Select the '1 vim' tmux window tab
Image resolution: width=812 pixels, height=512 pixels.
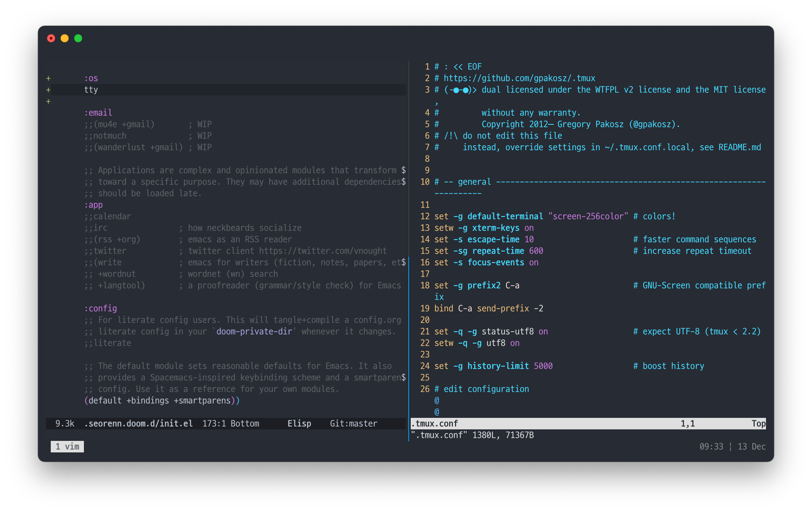click(67, 447)
